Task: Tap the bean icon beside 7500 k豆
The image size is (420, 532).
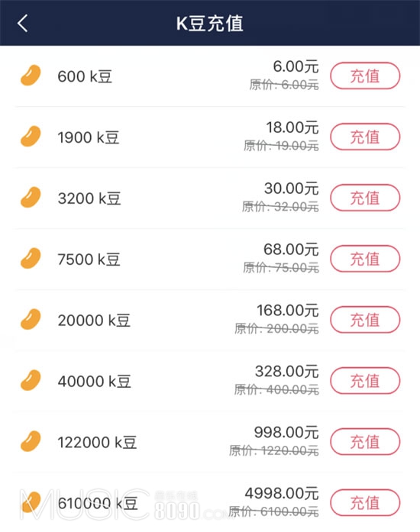Action: [31, 258]
